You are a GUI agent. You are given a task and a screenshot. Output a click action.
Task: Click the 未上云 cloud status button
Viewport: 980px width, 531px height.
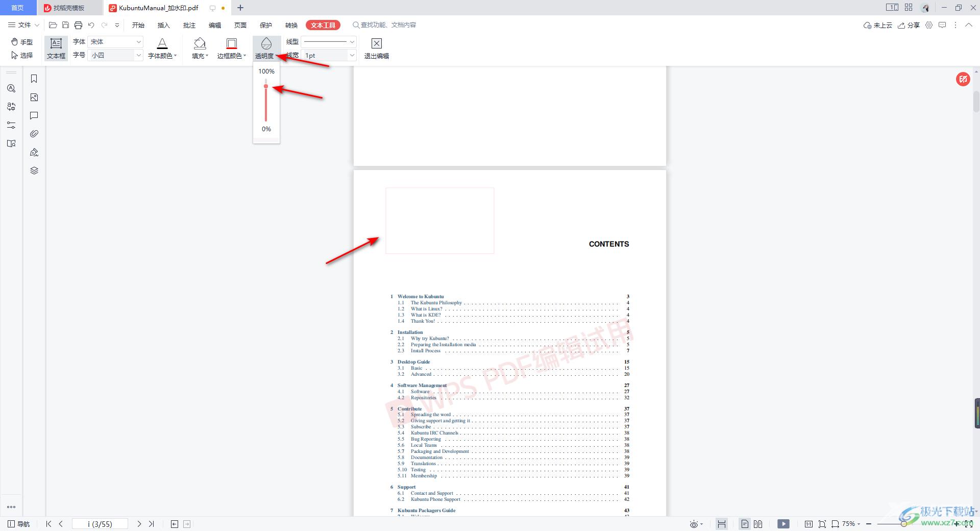(x=877, y=25)
